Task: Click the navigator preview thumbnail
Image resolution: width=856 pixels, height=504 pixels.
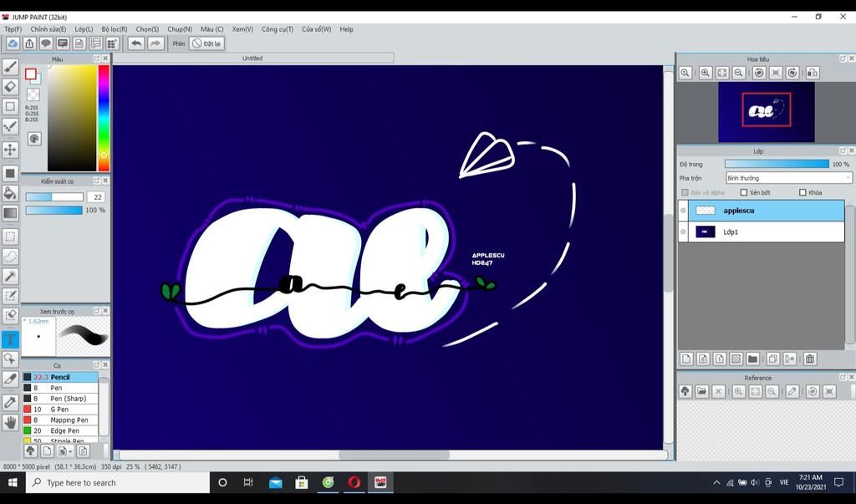Action: click(766, 112)
